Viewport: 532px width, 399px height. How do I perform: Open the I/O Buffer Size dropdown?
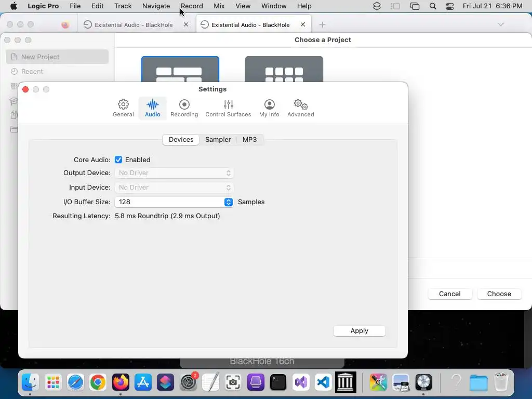click(174, 202)
